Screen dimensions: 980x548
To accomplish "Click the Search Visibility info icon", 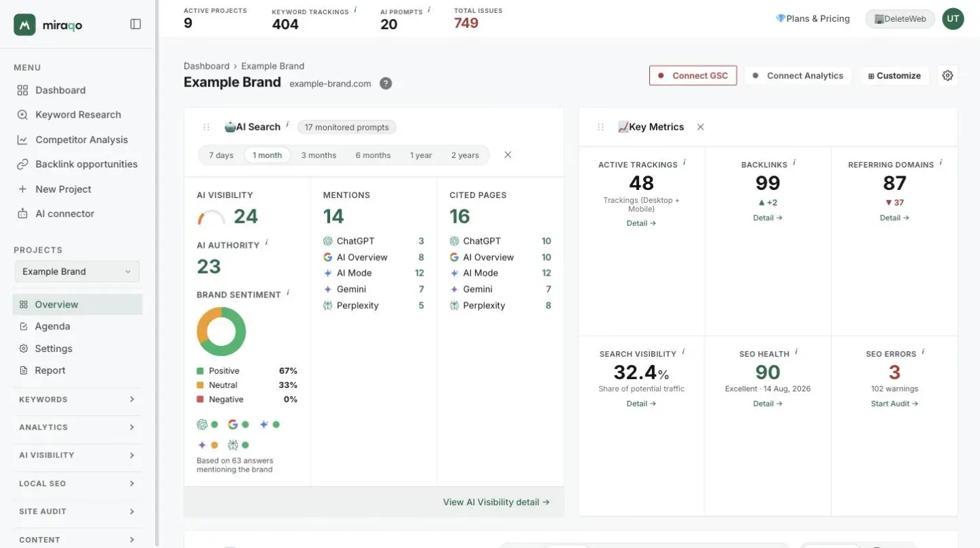I will pyautogui.click(x=683, y=352).
